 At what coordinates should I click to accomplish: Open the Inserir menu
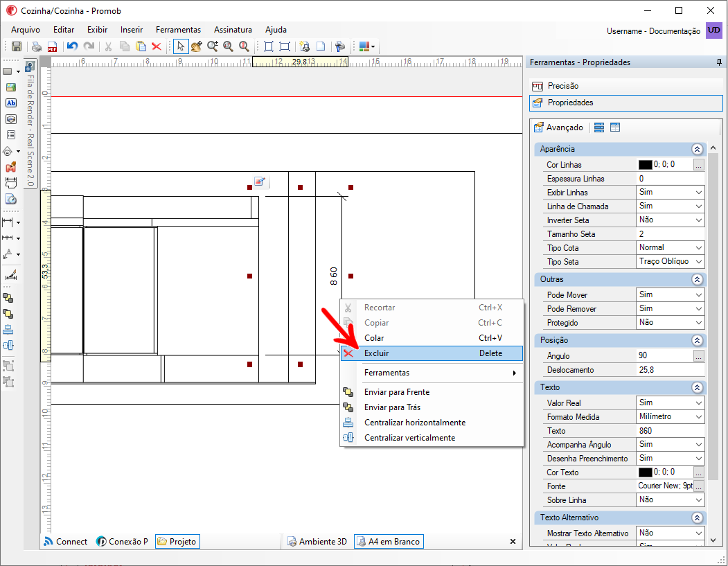click(132, 30)
